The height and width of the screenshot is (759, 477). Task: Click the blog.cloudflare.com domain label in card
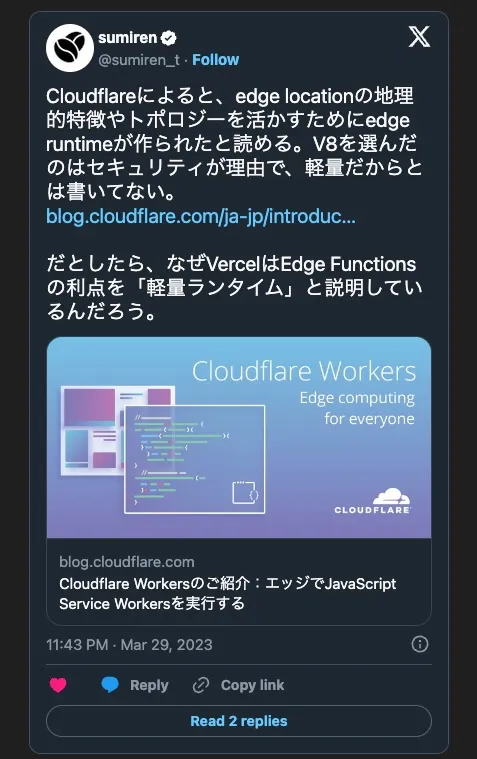tap(127, 562)
